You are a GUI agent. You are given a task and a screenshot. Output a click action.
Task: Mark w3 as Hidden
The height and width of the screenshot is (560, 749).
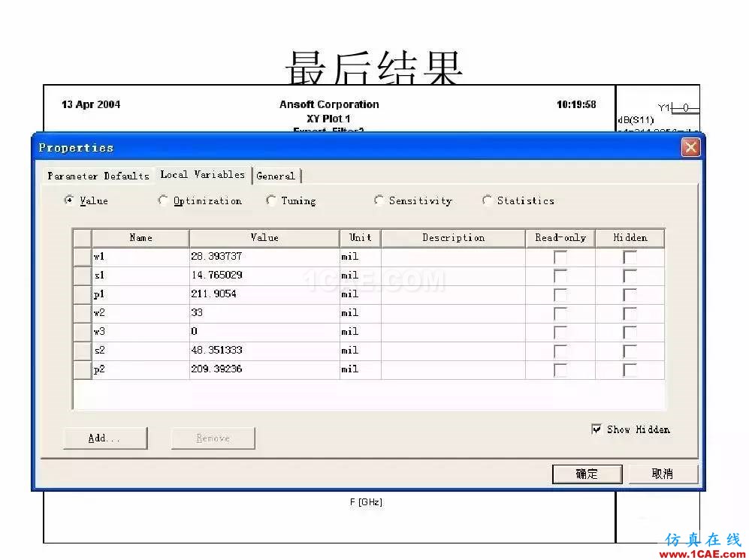[x=630, y=332]
